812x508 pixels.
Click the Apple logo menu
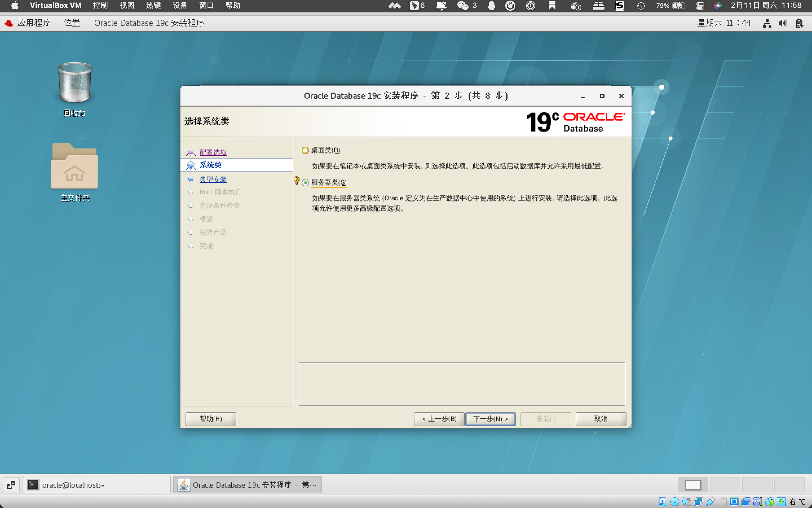point(15,5)
